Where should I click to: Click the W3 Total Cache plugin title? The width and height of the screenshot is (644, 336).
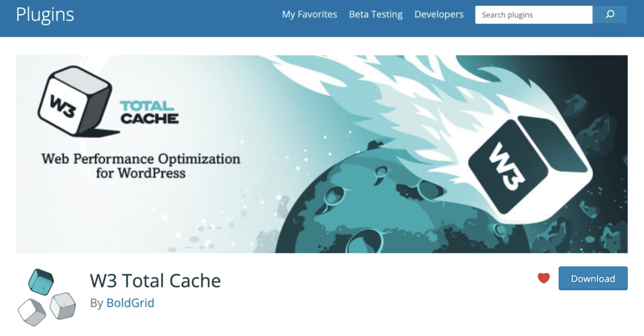pos(155,280)
